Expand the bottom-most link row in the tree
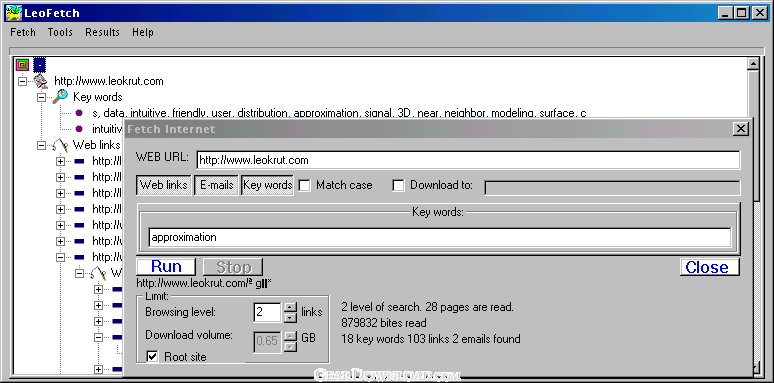This screenshot has height=383, width=774. (x=98, y=369)
